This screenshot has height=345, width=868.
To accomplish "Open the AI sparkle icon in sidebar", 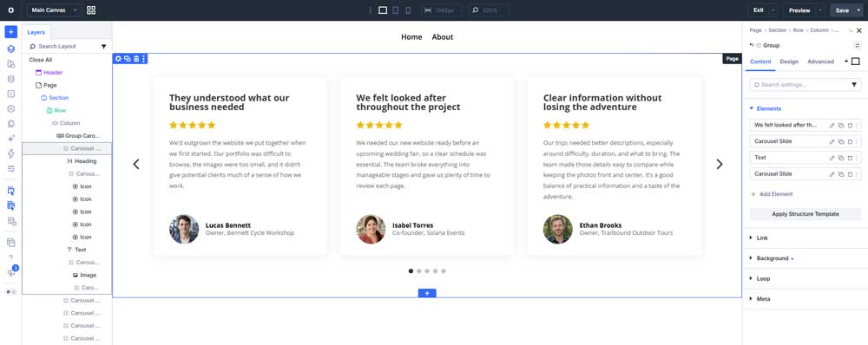I will tap(11, 138).
